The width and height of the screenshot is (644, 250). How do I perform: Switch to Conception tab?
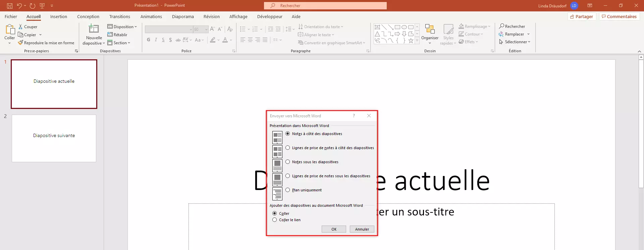pos(88,16)
